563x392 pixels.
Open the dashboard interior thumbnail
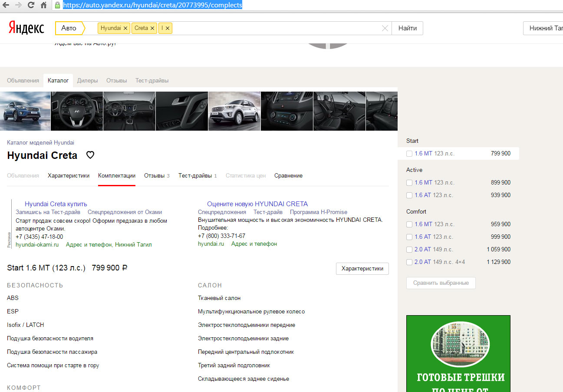tap(129, 111)
